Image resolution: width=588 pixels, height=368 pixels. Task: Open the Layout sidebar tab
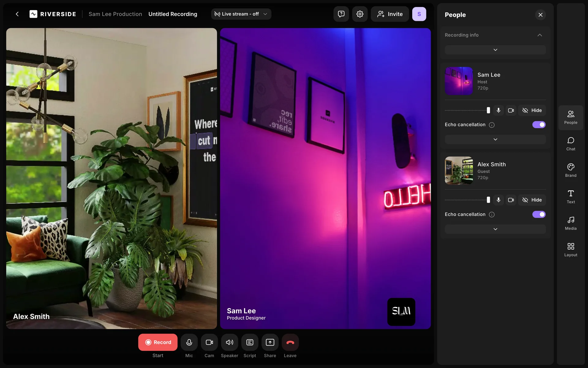(571, 249)
